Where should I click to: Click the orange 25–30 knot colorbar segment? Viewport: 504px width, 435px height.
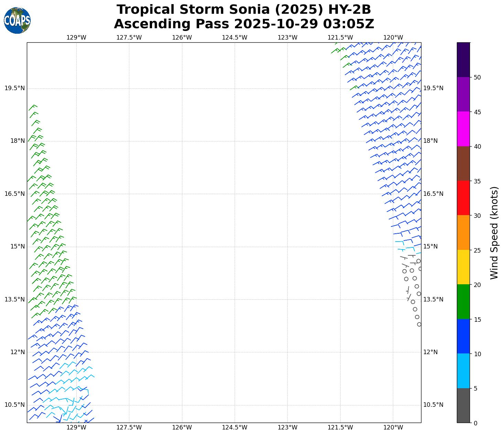pos(463,232)
